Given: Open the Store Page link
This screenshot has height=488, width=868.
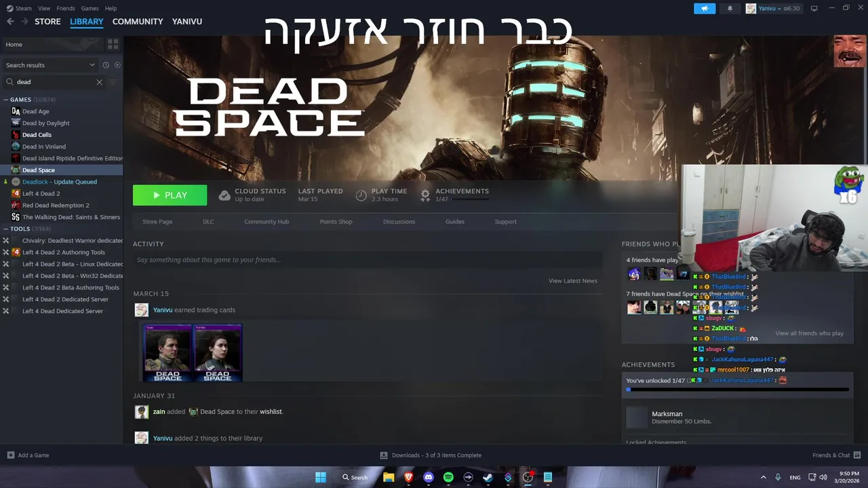Looking at the screenshot, I should [x=157, y=222].
